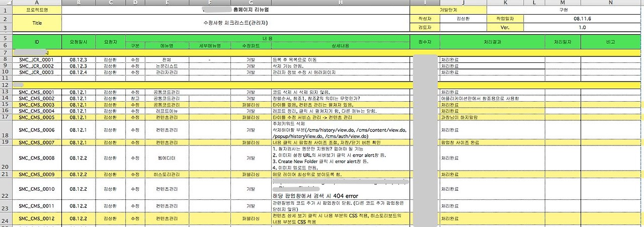Click the 'ID' header cell
The width and height of the screenshot is (644, 227).
point(37,42)
